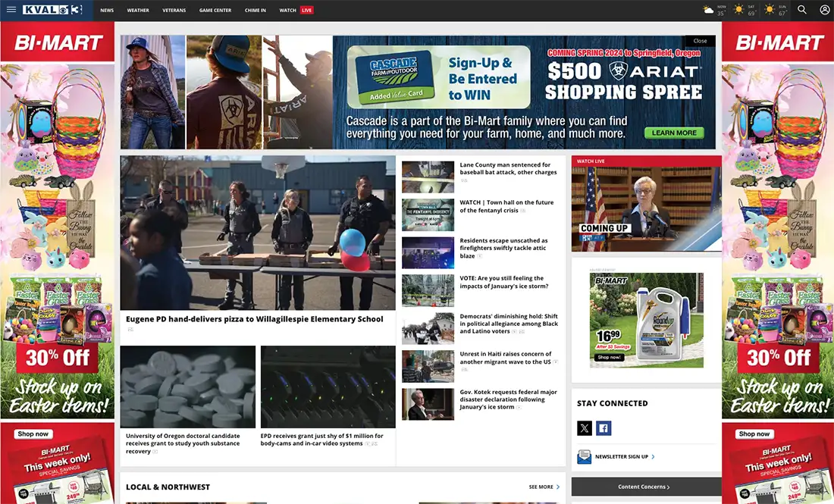Click Shop now in right Bi-Mart ad
The width and height of the screenshot is (834, 504).
click(754, 434)
